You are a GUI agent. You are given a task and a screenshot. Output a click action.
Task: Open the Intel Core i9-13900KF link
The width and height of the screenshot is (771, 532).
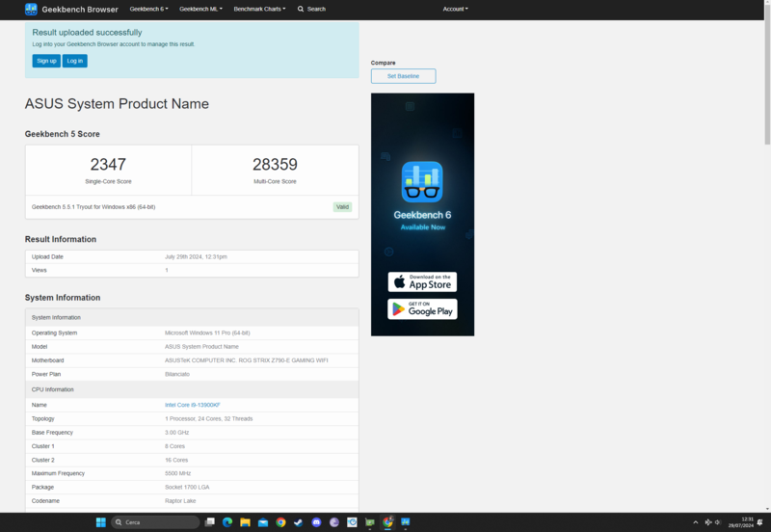[x=192, y=405]
